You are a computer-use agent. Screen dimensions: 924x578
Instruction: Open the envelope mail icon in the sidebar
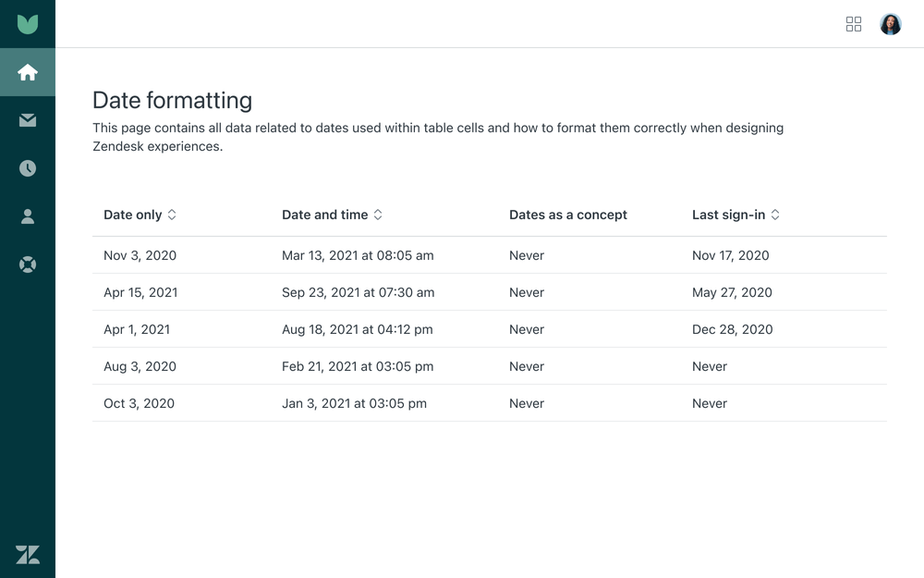(x=28, y=120)
